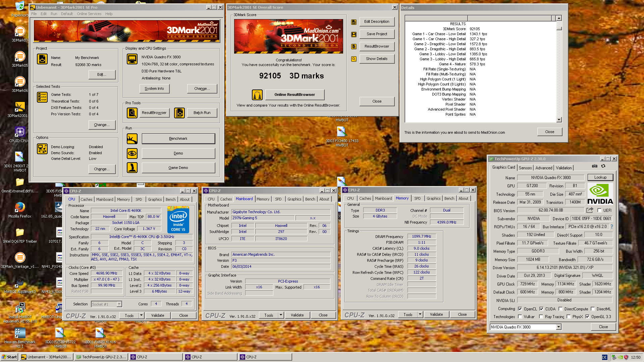Click the Selected Tests checklist icon

point(42,97)
